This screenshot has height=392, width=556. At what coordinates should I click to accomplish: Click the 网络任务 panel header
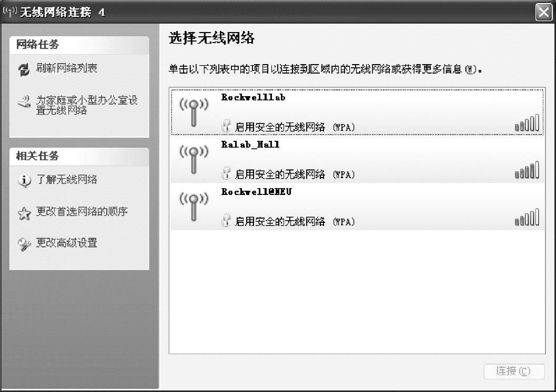click(x=79, y=45)
